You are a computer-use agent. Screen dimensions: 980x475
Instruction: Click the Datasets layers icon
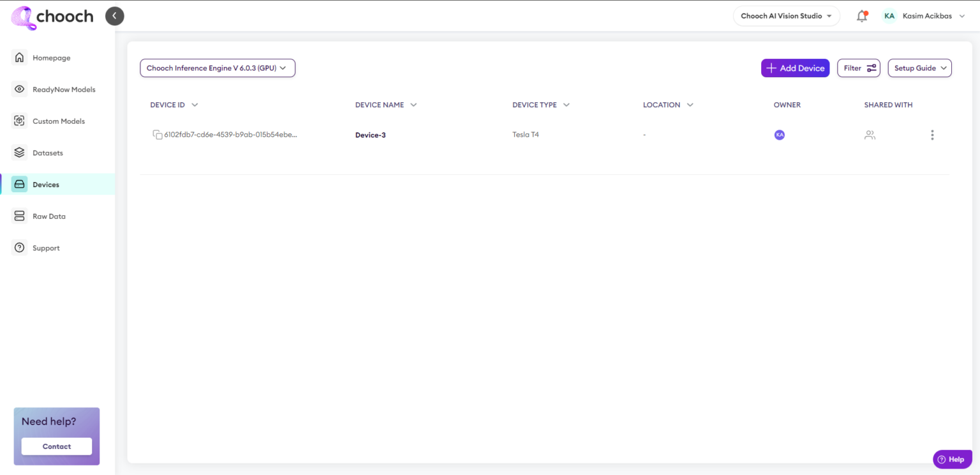[x=20, y=153]
